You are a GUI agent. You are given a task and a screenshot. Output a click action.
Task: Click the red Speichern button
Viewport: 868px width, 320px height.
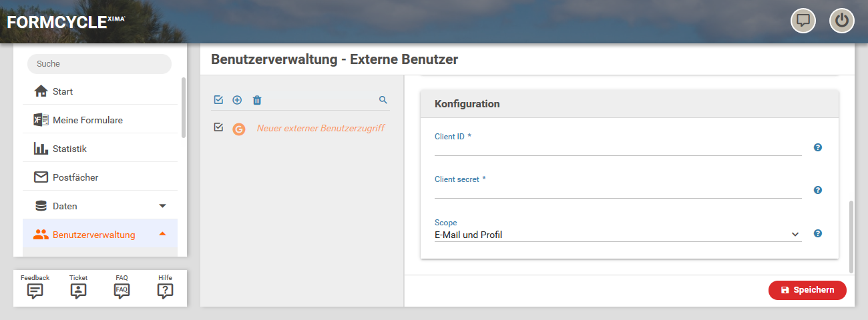pyautogui.click(x=807, y=290)
